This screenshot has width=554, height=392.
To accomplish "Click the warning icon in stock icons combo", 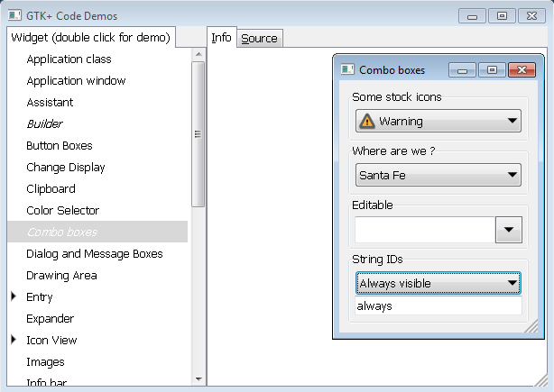I will (367, 122).
